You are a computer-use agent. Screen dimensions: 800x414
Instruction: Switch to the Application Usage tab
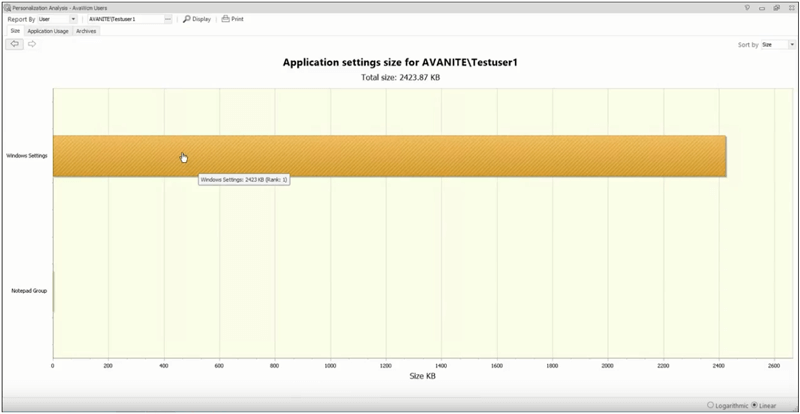pyautogui.click(x=48, y=31)
